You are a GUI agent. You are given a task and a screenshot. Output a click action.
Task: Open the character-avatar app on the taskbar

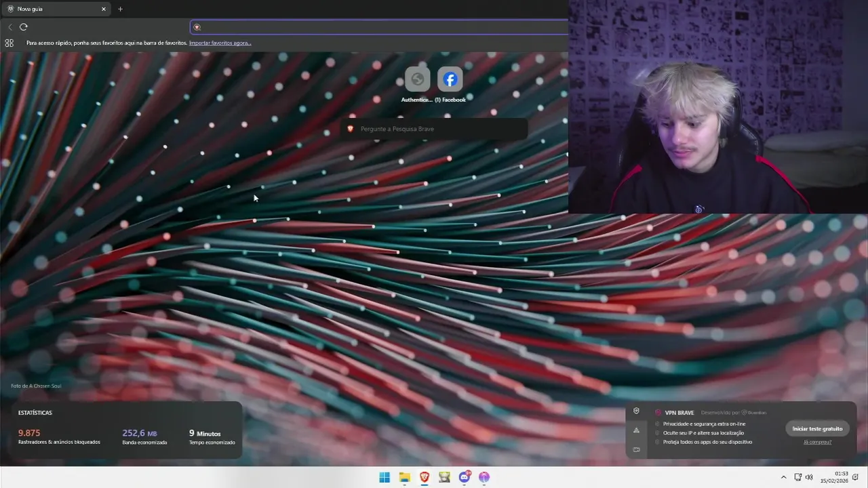click(444, 477)
